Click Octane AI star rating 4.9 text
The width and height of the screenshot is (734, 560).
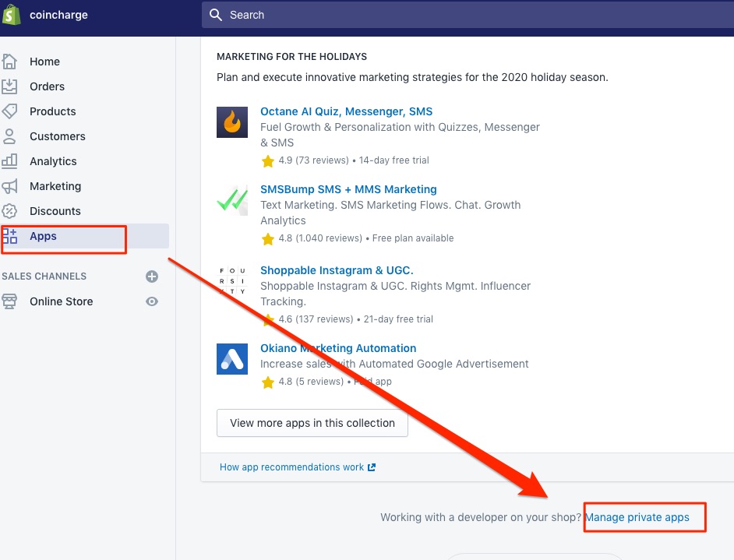(314, 160)
